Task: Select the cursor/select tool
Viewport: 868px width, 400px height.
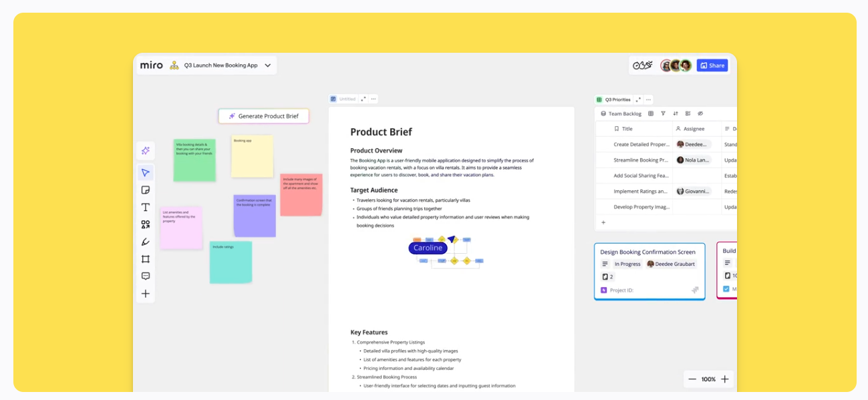Action: tap(145, 173)
